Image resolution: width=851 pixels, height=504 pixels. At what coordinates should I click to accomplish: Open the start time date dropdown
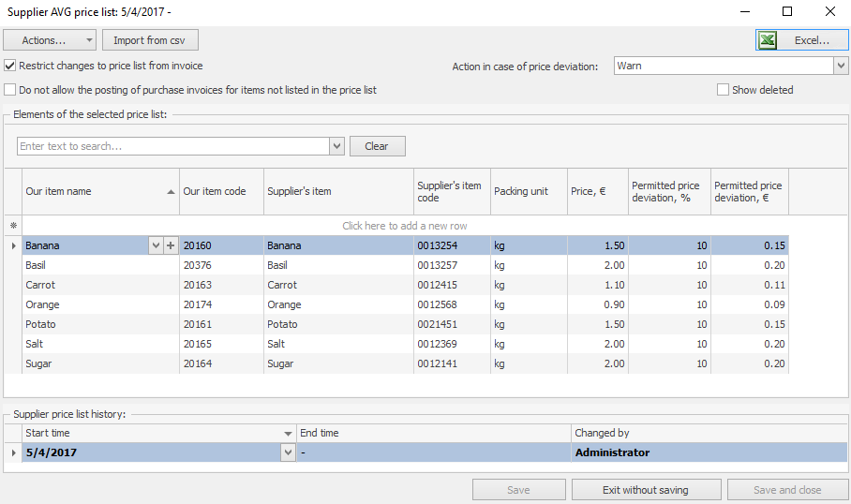pyautogui.click(x=288, y=452)
